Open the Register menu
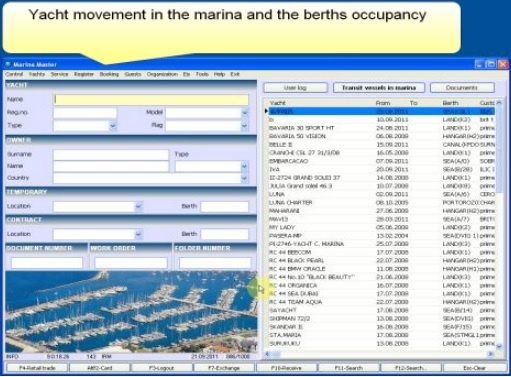Screen dimensions: 511x377 click(84, 74)
